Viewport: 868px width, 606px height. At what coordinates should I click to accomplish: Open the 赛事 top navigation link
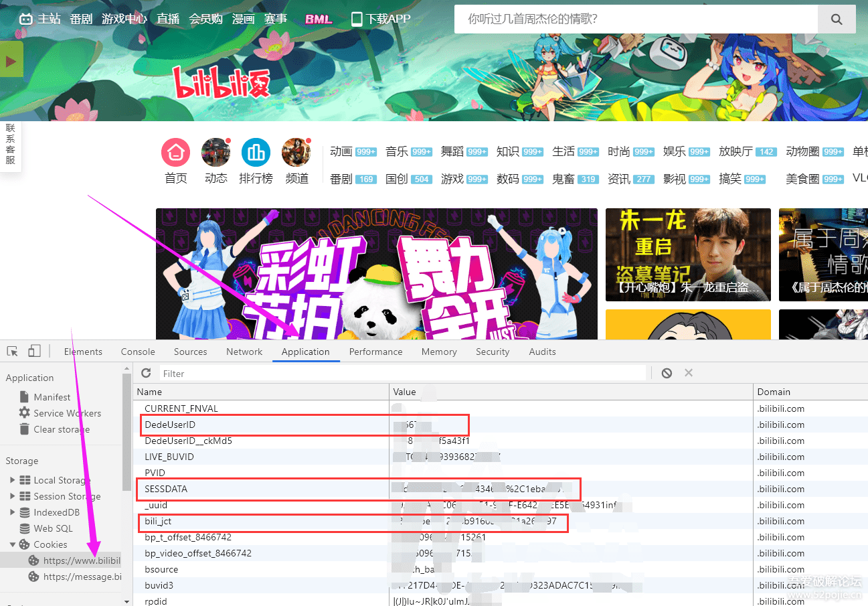pos(275,19)
